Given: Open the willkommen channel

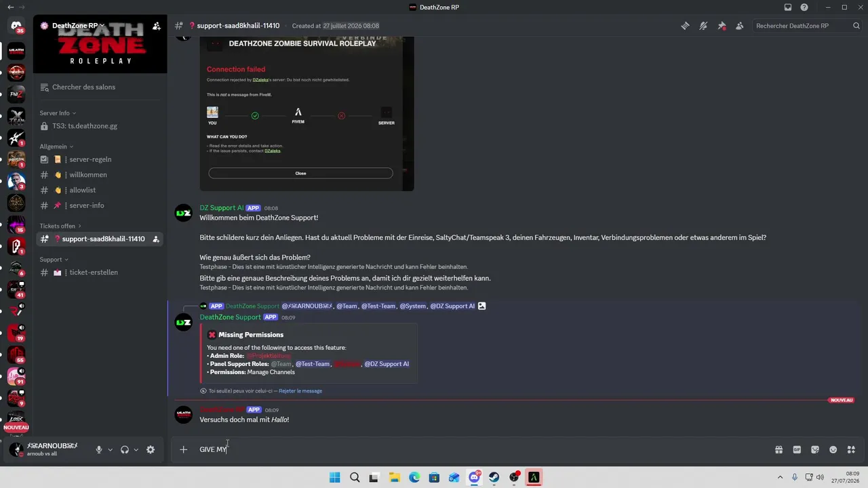Looking at the screenshot, I should pyautogui.click(x=100, y=175).
